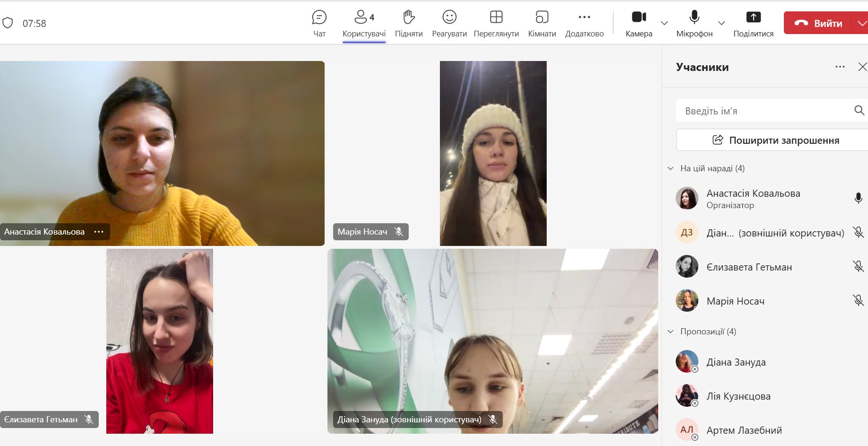Click the Share (Поділитися) screen icon
The width and height of the screenshot is (868, 446).
[753, 18]
